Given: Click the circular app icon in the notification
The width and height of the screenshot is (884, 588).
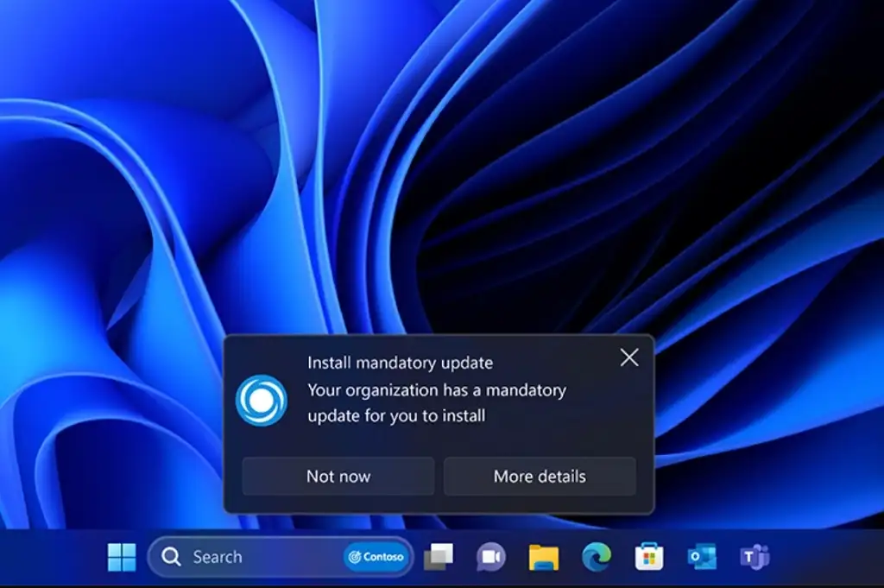Looking at the screenshot, I should coord(263,399).
